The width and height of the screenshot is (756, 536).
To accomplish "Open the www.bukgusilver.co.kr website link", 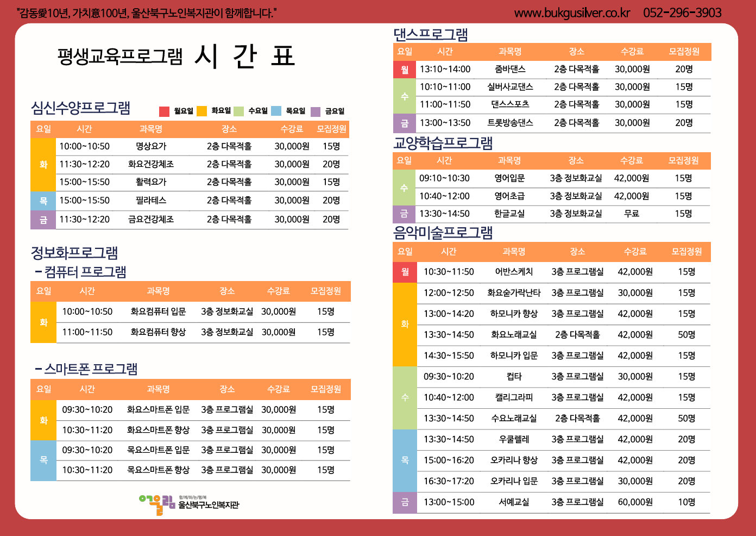I will (572, 13).
